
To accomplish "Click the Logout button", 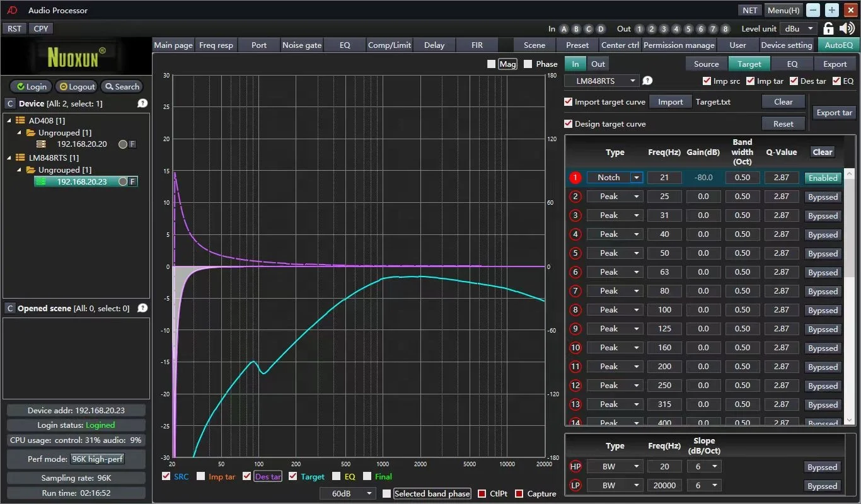I will coord(77,87).
